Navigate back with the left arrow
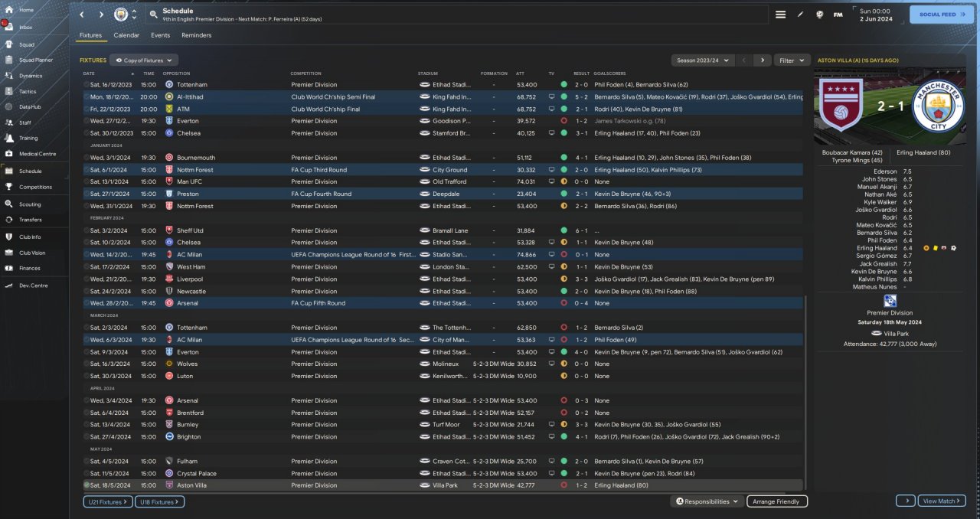 tap(82, 15)
